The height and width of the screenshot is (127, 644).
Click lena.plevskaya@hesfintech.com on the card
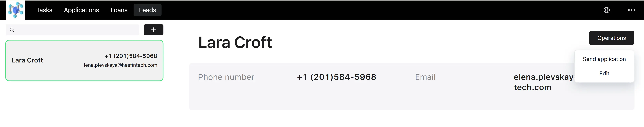121,65
